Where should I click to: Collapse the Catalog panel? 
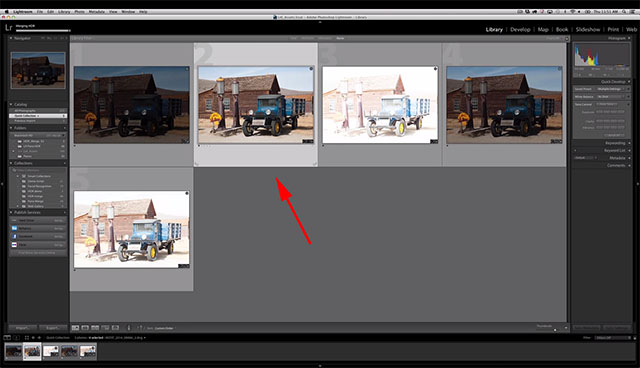(x=11, y=104)
